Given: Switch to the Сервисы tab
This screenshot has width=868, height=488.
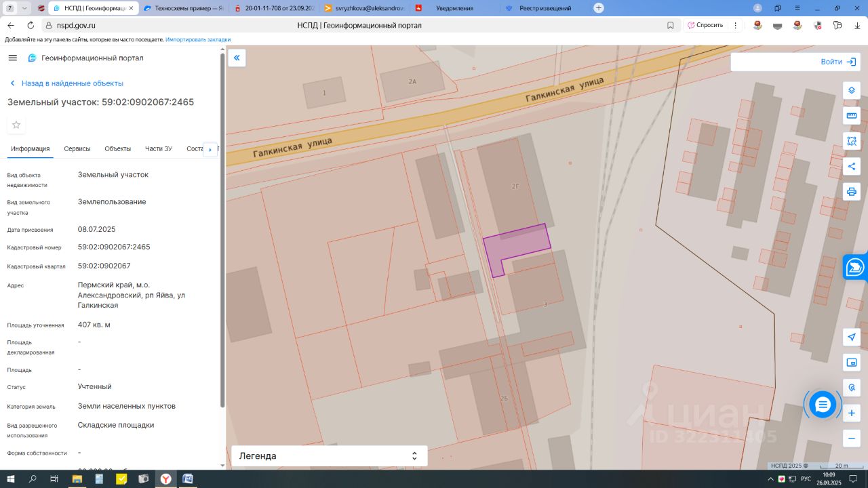Looking at the screenshot, I should coord(77,149).
